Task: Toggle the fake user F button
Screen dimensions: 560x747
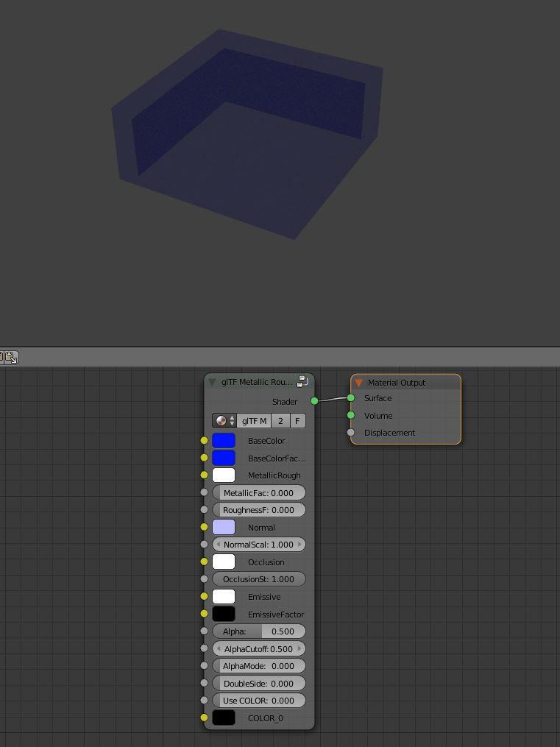Action: click(x=297, y=421)
